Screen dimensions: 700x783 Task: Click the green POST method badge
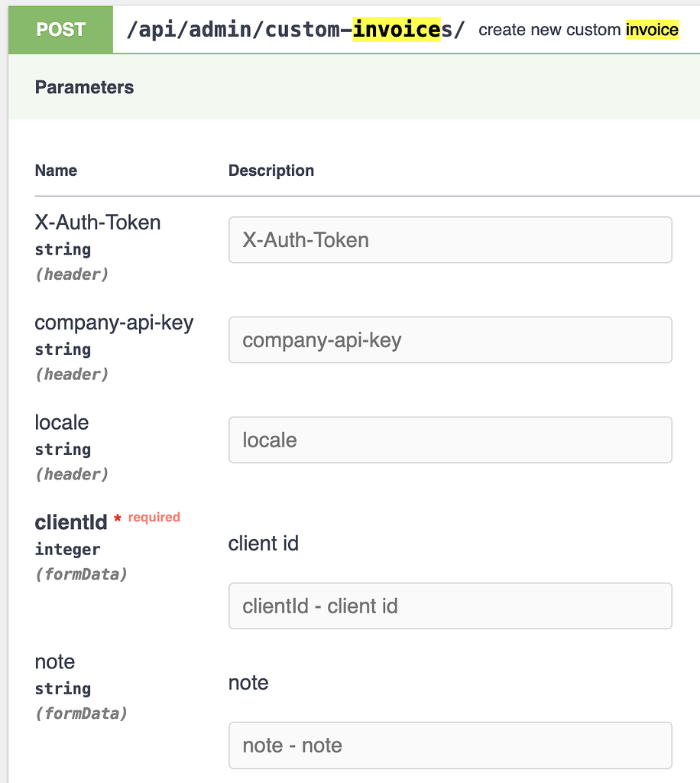60,30
